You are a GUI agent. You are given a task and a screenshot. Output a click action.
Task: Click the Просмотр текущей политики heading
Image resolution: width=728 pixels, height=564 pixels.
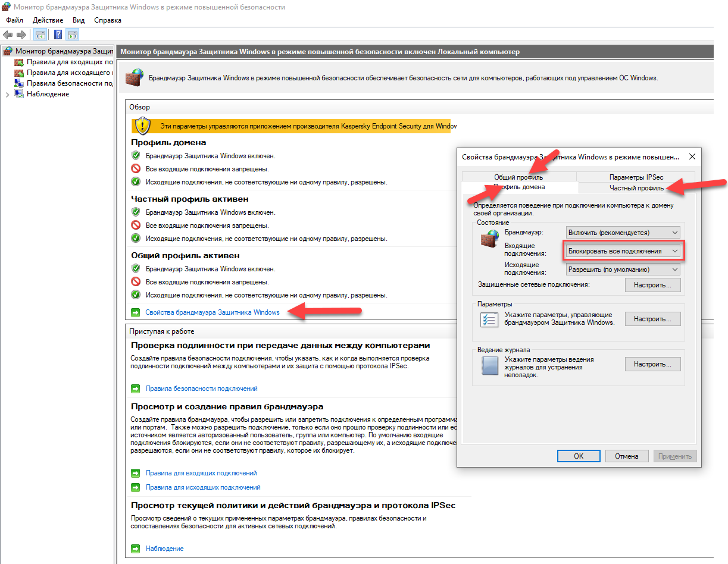(x=293, y=505)
